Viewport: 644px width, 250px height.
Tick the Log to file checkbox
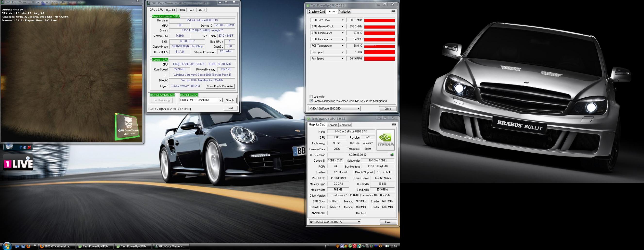point(311,97)
